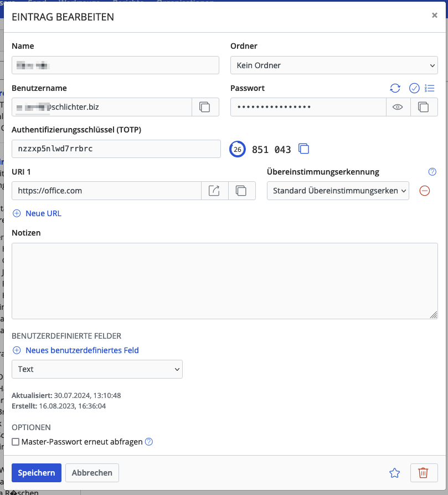
Task: Enable Master-Passwort erneut abfragen checkbox
Action: 16,442
